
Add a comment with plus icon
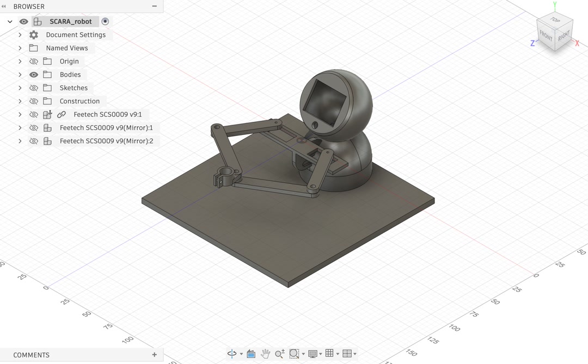coord(154,355)
